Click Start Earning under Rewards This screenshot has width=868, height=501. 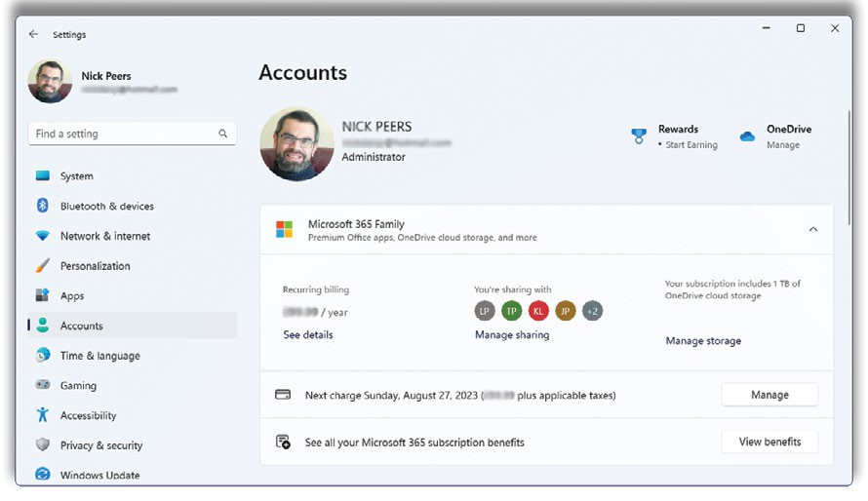click(690, 145)
